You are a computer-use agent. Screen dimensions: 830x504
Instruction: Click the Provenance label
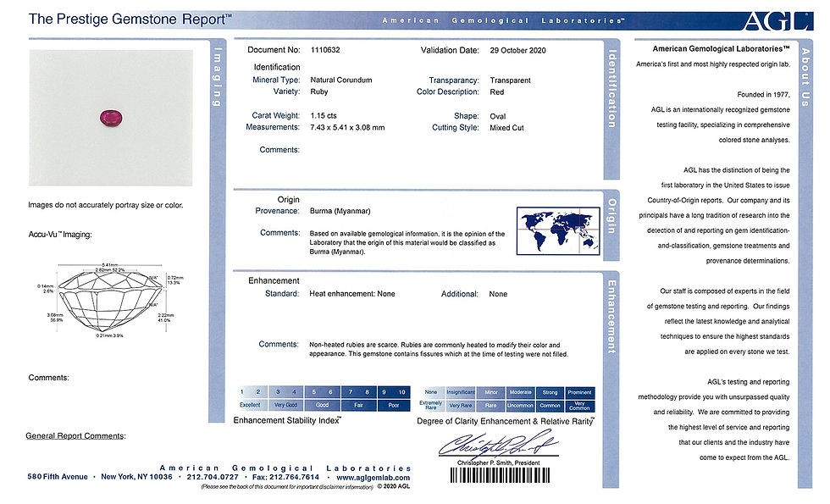[x=278, y=211]
